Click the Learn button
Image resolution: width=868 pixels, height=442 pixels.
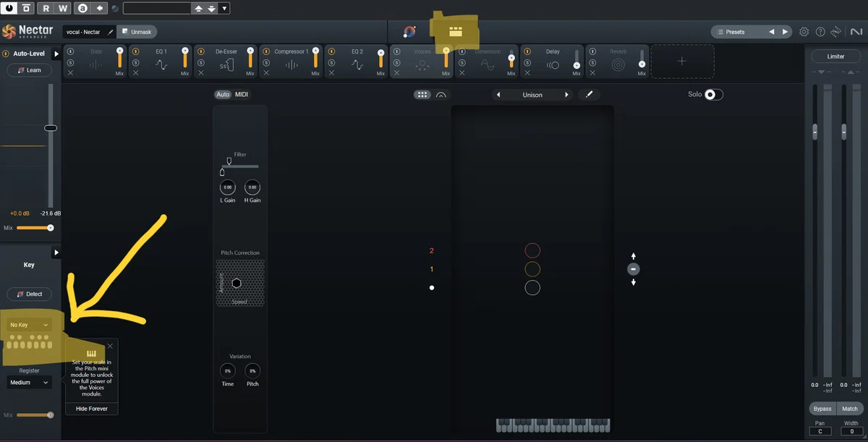(29, 70)
